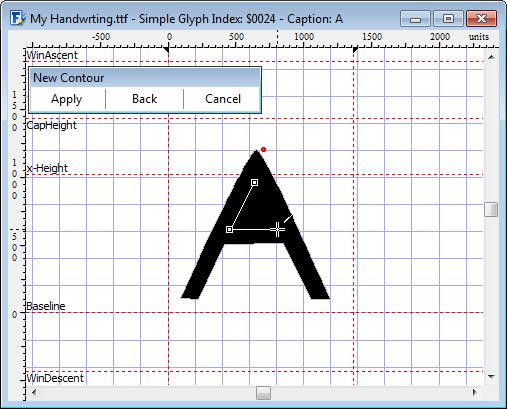Click the vertical scrollbar down arrow
This screenshot has width=507, height=409.
[491, 377]
